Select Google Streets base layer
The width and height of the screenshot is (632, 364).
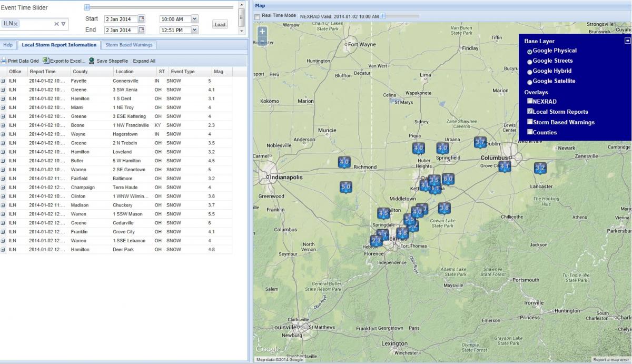[530, 62]
